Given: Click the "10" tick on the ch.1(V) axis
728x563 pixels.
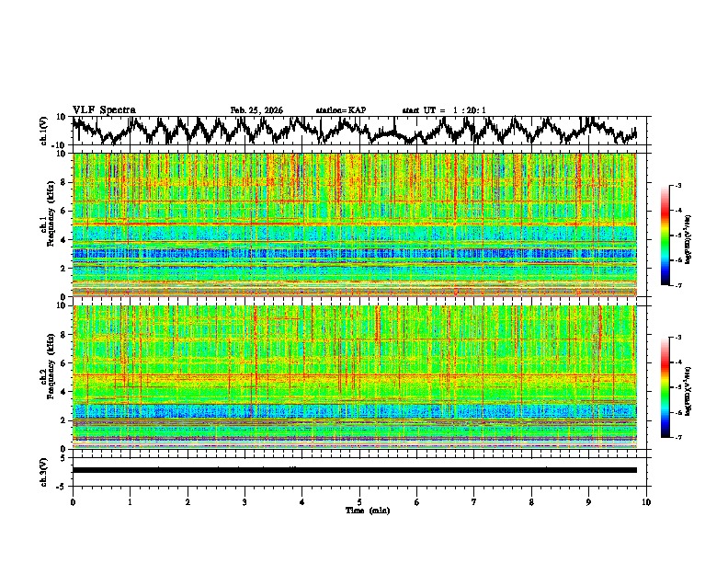Looking at the screenshot, I should (x=63, y=117).
